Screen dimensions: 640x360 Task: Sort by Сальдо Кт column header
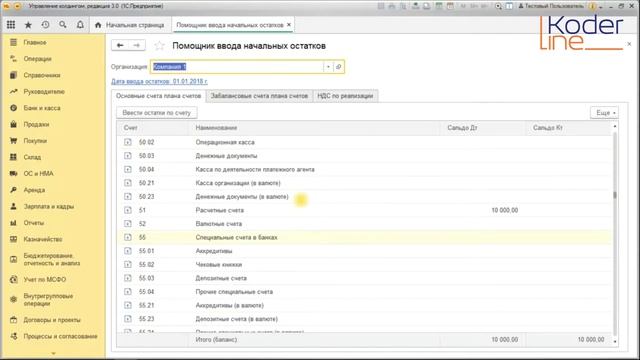[x=569, y=128]
